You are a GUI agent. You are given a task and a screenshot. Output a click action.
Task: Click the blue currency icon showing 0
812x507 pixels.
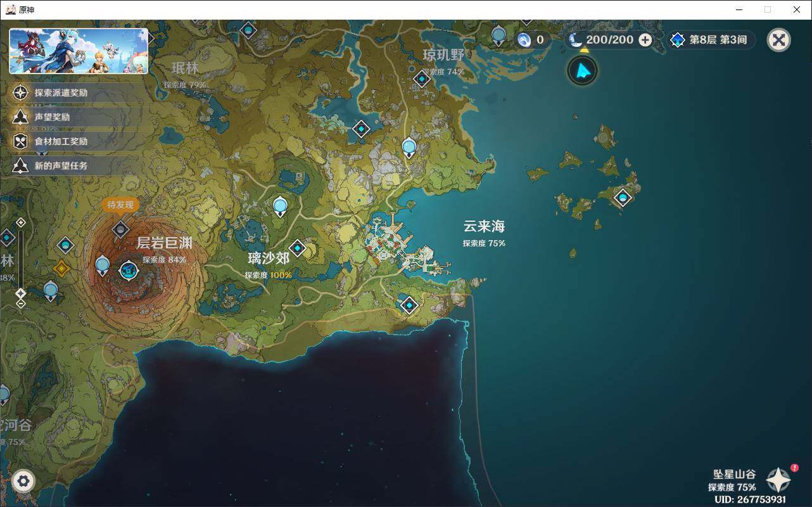(524, 40)
